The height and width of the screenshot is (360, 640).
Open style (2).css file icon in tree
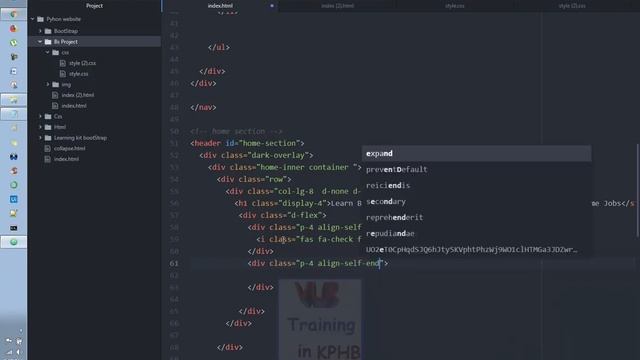coord(62,63)
